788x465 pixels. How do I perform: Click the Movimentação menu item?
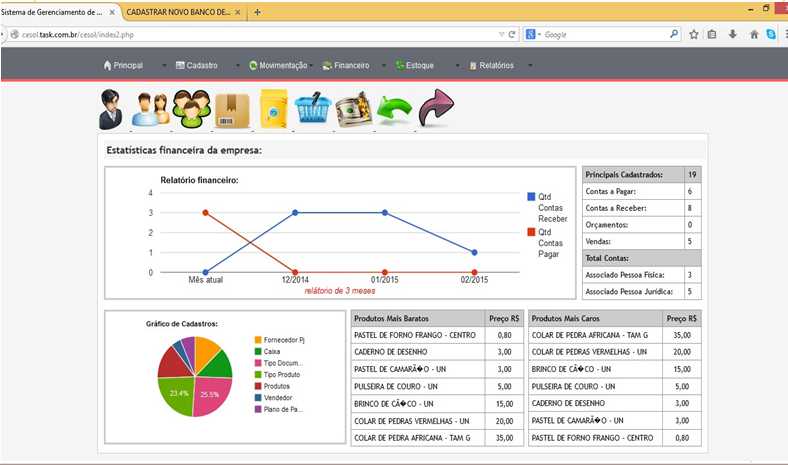[x=282, y=66]
